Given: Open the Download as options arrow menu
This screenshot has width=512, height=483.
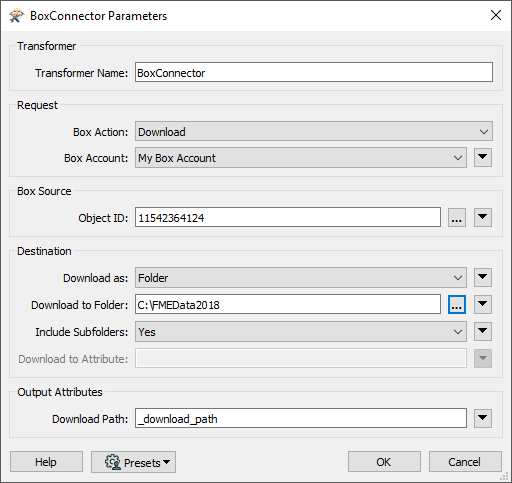Looking at the screenshot, I should [x=483, y=278].
